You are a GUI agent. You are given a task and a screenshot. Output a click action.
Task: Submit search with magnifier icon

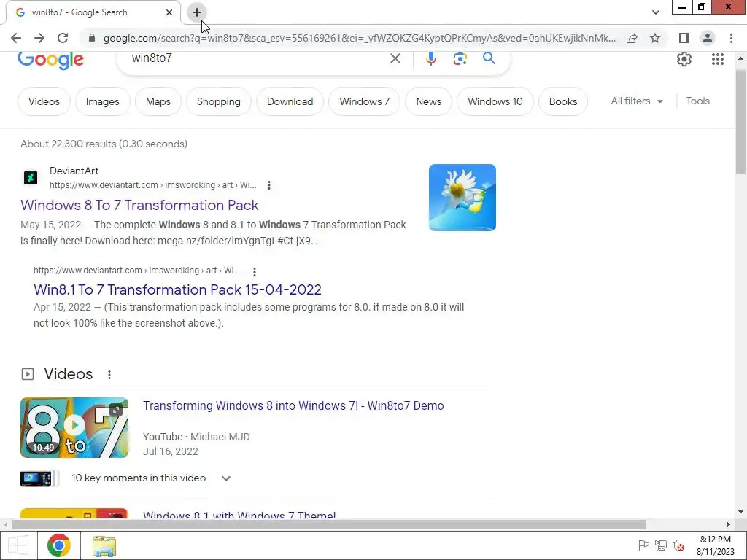coord(489,58)
